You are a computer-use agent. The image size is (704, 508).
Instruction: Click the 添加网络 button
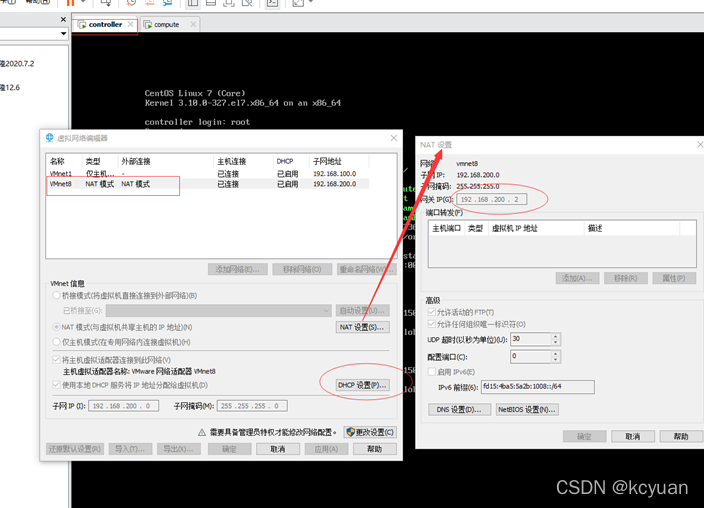tap(238, 269)
